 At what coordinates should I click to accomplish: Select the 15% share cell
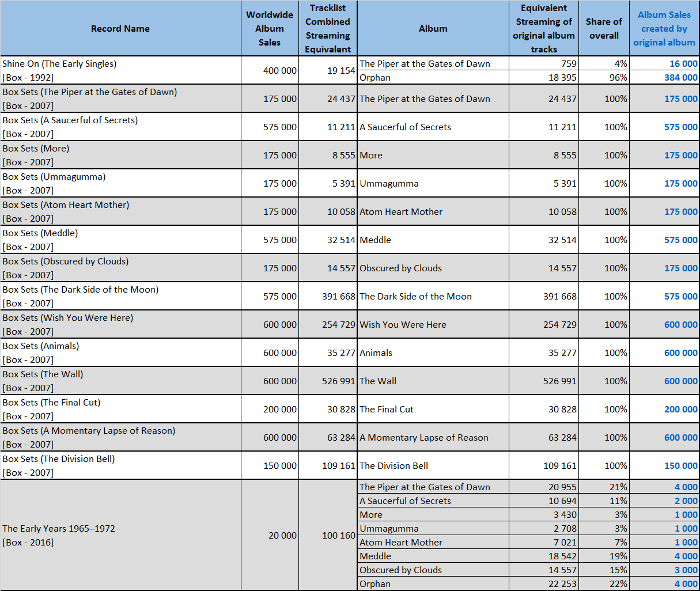point(604,570)
